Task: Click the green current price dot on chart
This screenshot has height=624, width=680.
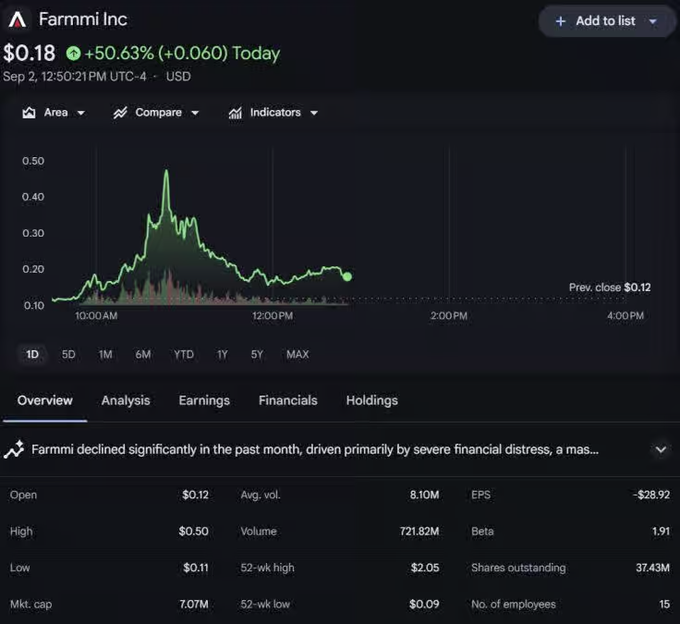Action: point(347,276)
